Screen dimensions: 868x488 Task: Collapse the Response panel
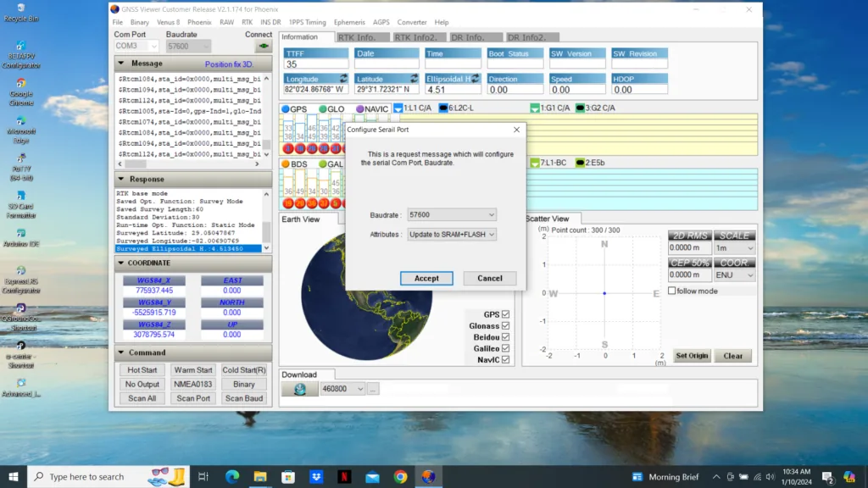point(121,180)
